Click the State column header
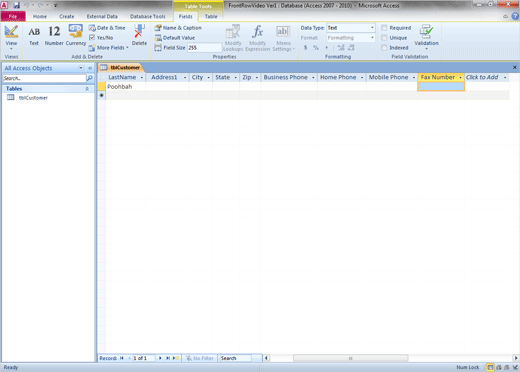This screenshot has height=372, width=520. 226,77
